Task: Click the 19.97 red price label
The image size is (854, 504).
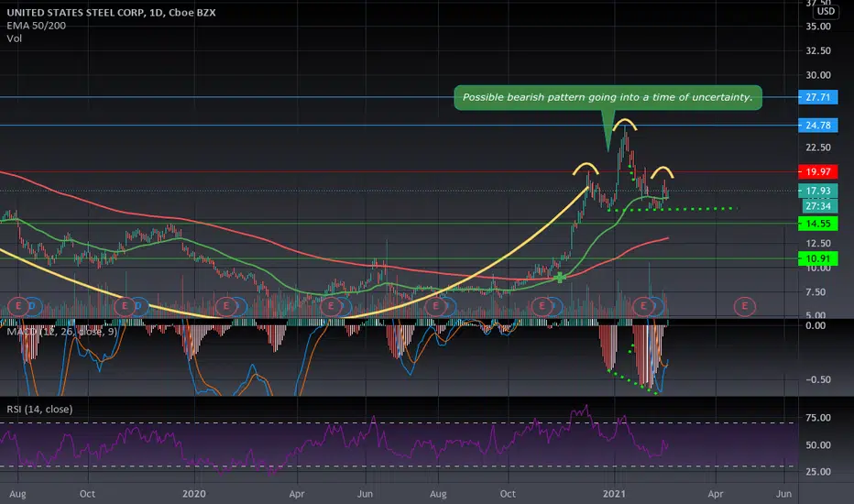Action: tap(818, 171)
